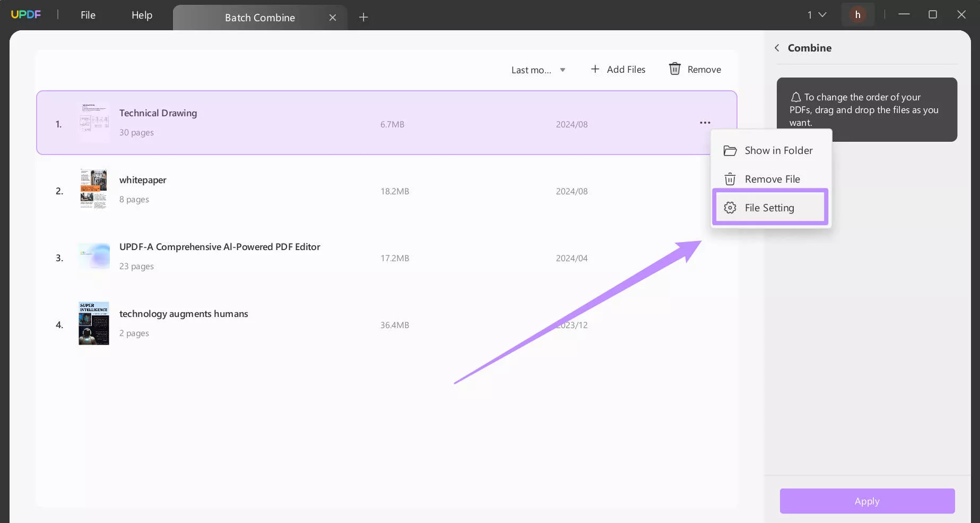
Task: Open the Last modified sort dropdown
Action: pos(539,70)
